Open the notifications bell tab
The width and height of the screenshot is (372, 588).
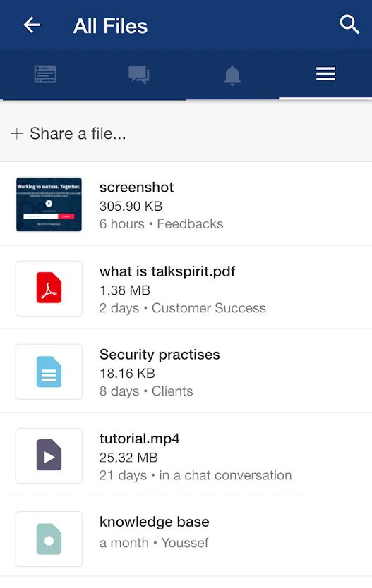[232, 75]
